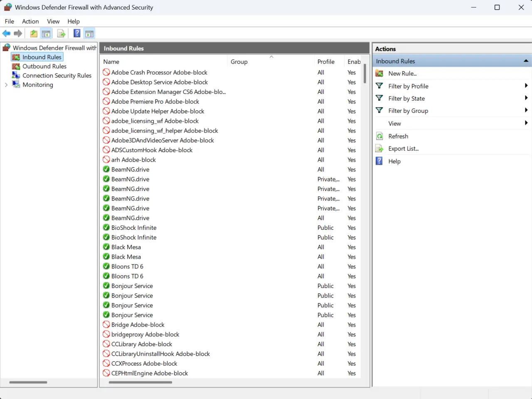
Task: Select Monitoring in the console tree
Action: click(x=38, y=85)
